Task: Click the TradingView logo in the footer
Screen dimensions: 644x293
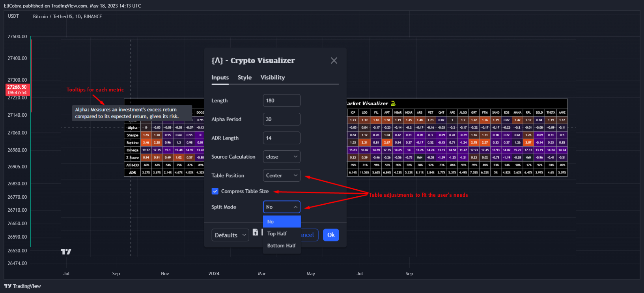Action: tap(22, 286)
